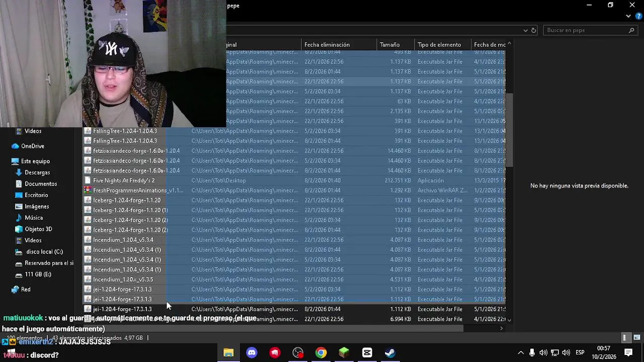Click the file list scroll-down arrow
644x362 pixels.
pos(509,320)
